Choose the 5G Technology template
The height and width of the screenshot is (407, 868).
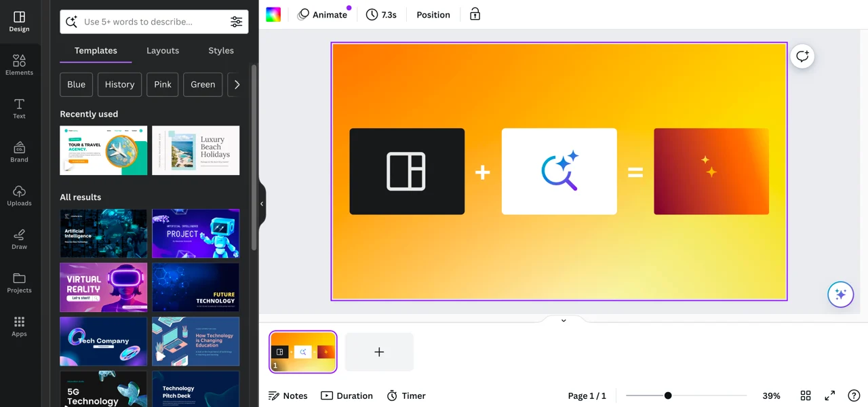click(104, 389)
